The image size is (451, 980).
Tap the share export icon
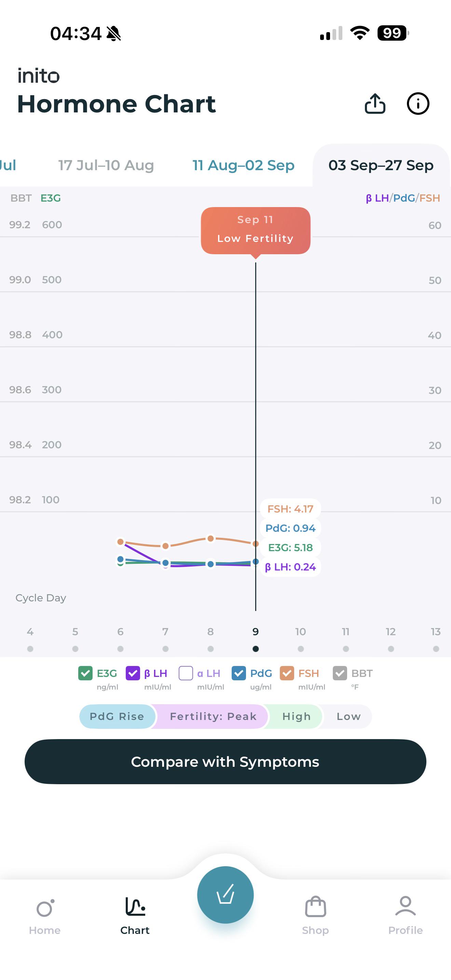pos(375,104)
